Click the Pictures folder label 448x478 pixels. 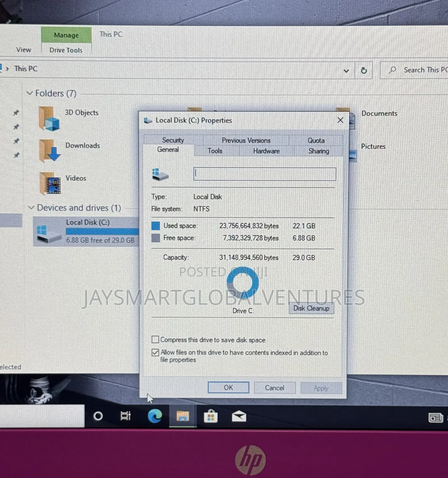pyautogui.click(x=373, y=146)
